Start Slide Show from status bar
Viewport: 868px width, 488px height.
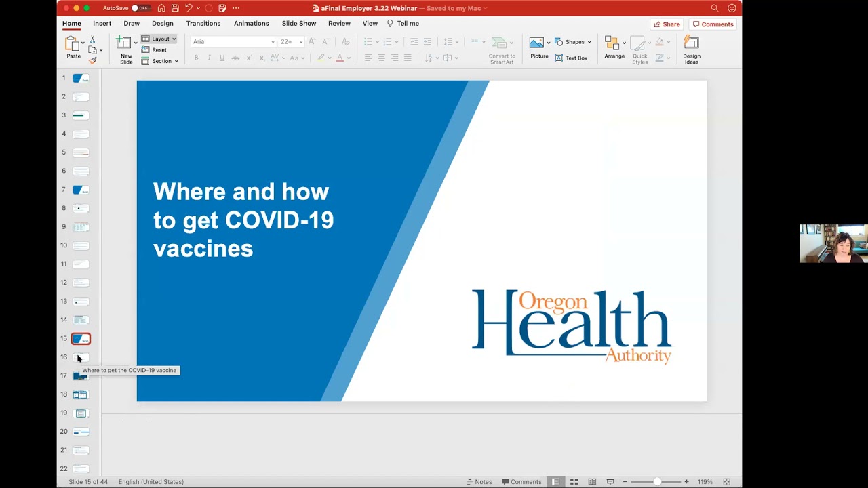pyautogui.click(x=610, y=482)
